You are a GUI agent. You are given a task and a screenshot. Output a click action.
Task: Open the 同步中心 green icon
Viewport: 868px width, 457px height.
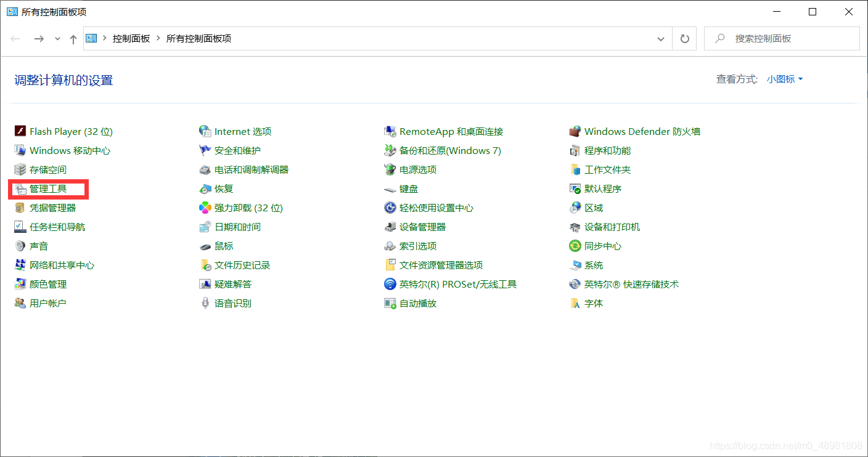(575, 246)
